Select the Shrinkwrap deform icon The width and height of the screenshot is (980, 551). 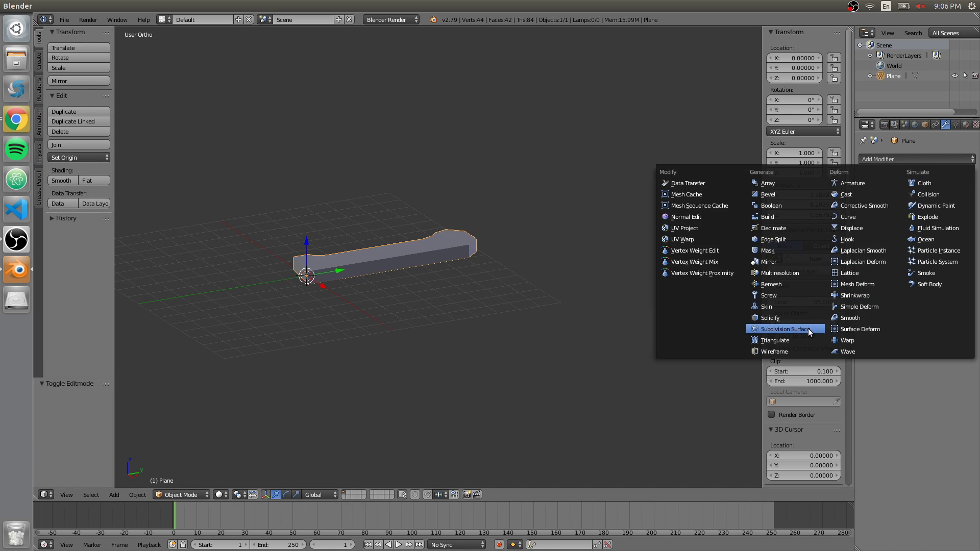click(x=834, y=295)
